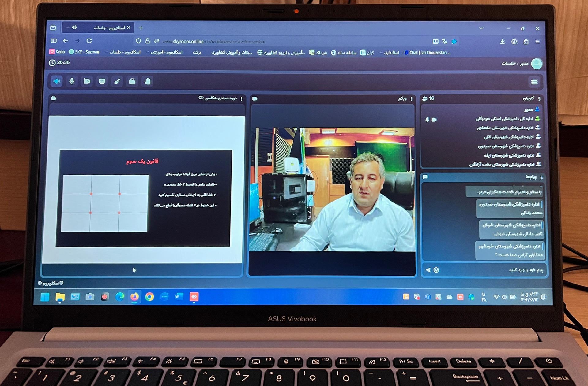
Task: Select the whiteboard brush tool
Action: click(117, 81)
